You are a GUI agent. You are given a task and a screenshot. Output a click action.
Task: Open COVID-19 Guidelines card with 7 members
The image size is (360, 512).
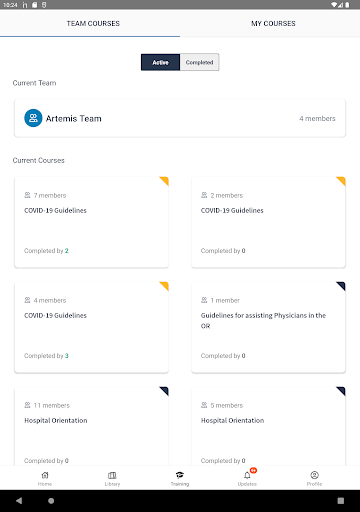tap(91, 222)
